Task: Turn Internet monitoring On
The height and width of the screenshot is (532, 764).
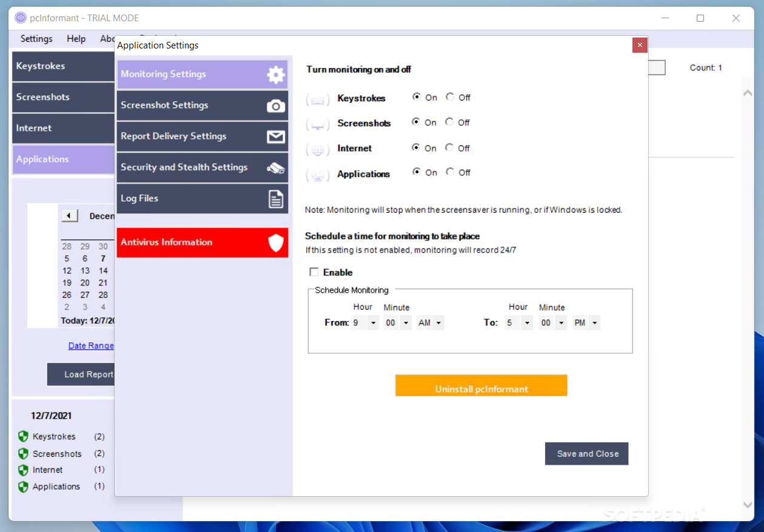Action: click(x=416, y=147)
